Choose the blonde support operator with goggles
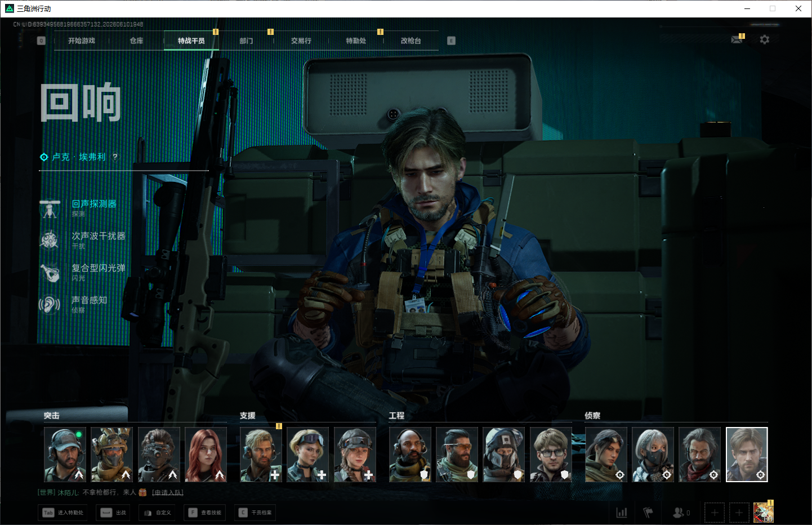 point(307,454)
